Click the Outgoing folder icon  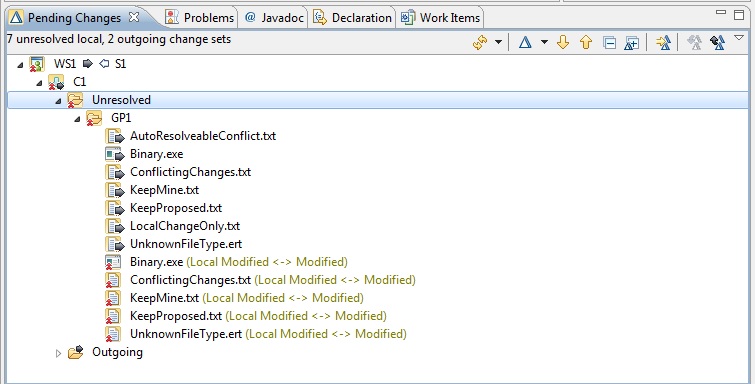(x=75, y=352)
